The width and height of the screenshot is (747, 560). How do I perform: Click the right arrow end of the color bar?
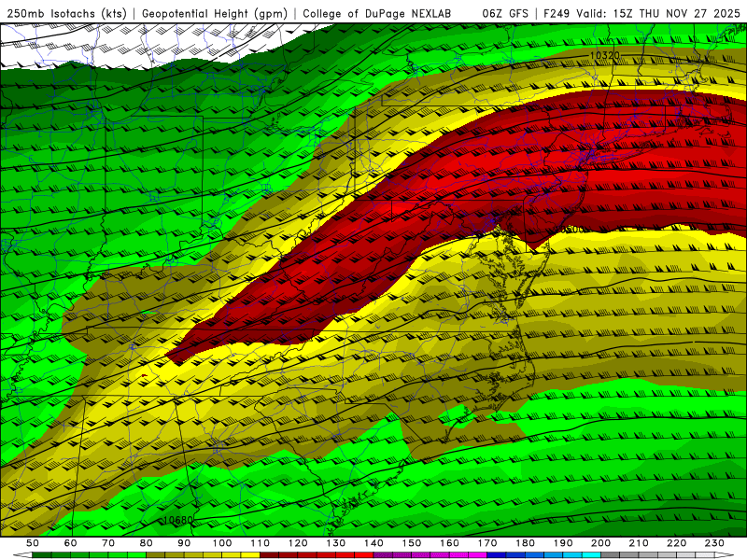click(x=725, y=555)
